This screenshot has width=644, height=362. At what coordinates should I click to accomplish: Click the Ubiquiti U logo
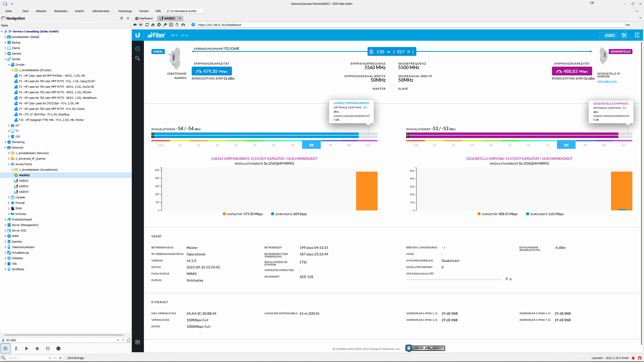coord(138,35)
